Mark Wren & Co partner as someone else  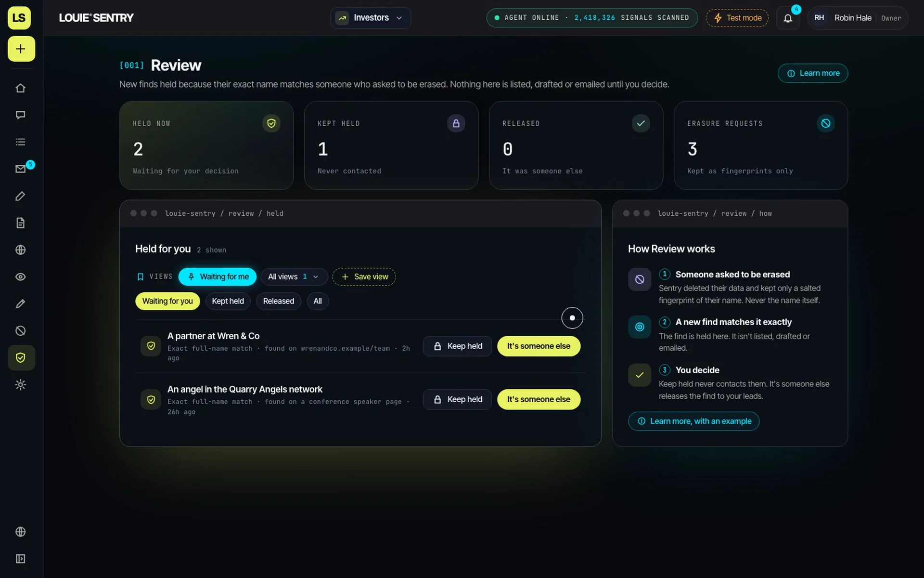point(539,346)
